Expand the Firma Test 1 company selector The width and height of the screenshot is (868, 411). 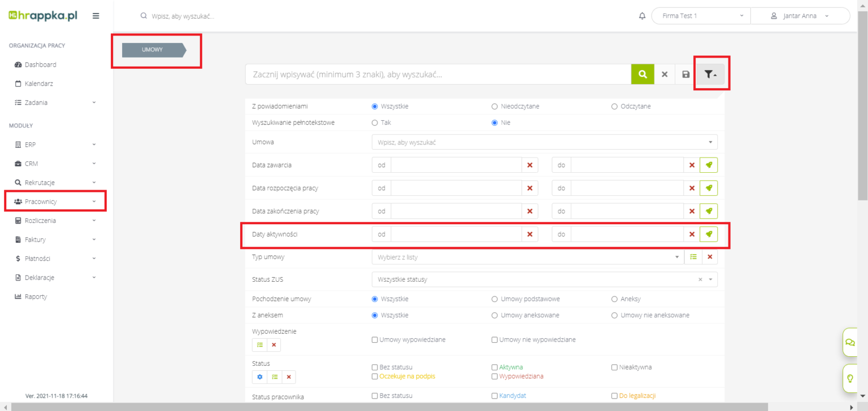pos(701,16)
